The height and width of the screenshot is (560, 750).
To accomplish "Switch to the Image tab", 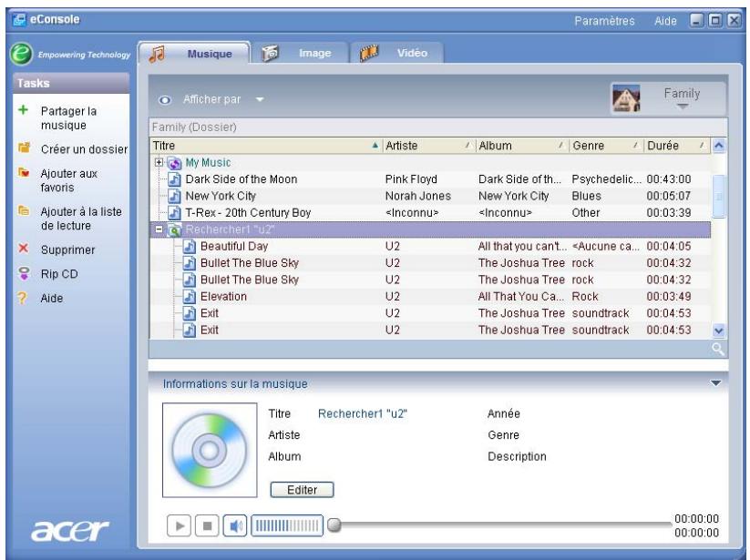I will click(x=301, y=53).
